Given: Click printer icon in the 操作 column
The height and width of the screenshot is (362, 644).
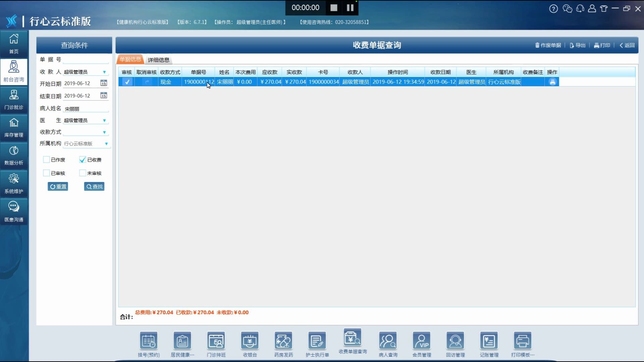Looking at the screenshot, I should tap(552, 82).
